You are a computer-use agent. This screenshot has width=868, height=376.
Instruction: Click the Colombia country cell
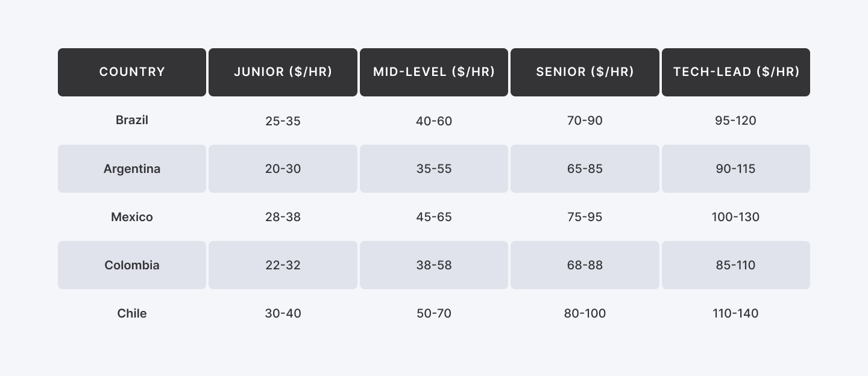pyautogui.click(x=132, y=265)
